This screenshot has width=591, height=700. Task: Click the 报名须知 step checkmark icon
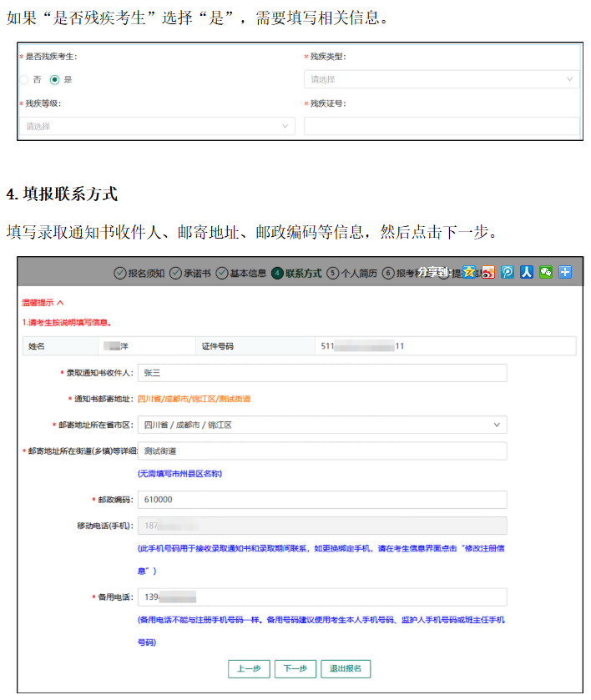point(120,273)
